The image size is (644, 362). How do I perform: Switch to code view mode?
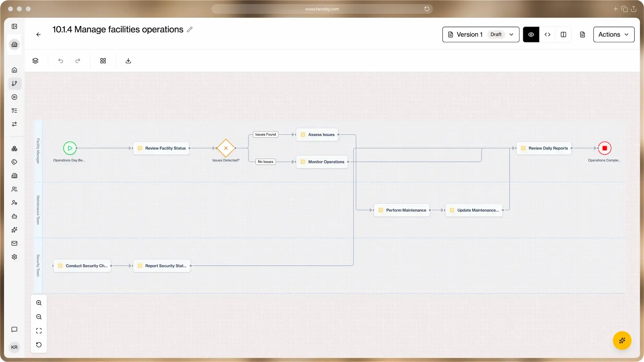click(x=547, y=34)
